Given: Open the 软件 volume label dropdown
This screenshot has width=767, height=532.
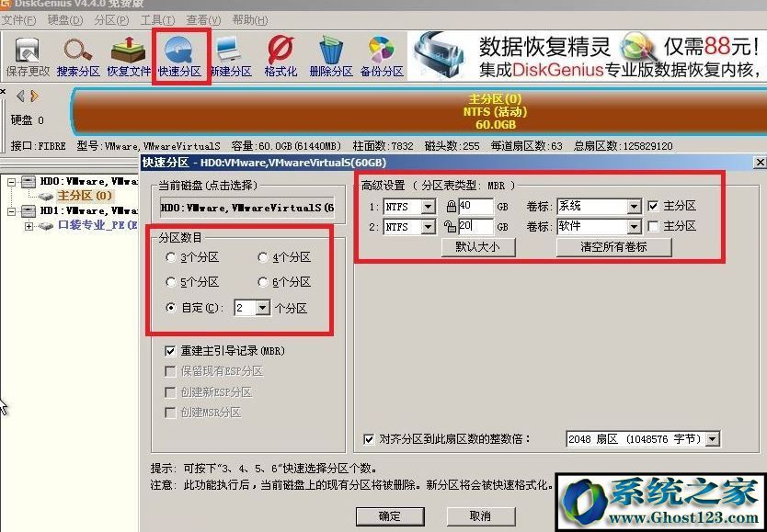Looking at the screenshot, I should [x=634, y=227].
